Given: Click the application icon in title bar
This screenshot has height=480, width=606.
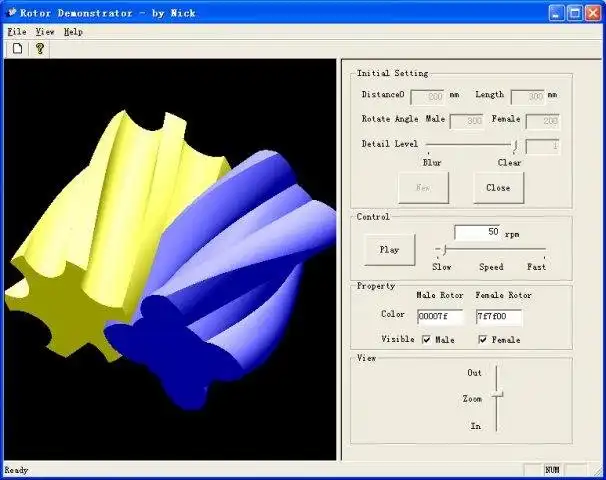Looking at the screenshot, I should point(12,13).
